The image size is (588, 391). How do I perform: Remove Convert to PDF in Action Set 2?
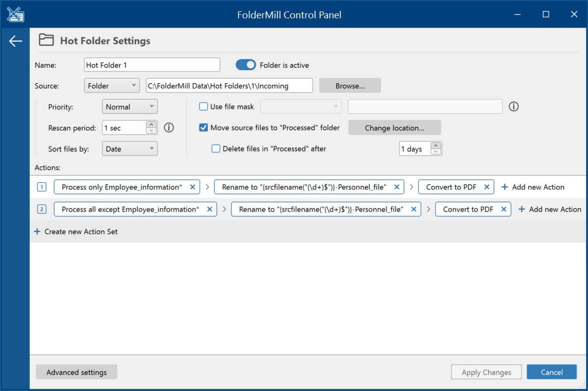tap(504, 209)
